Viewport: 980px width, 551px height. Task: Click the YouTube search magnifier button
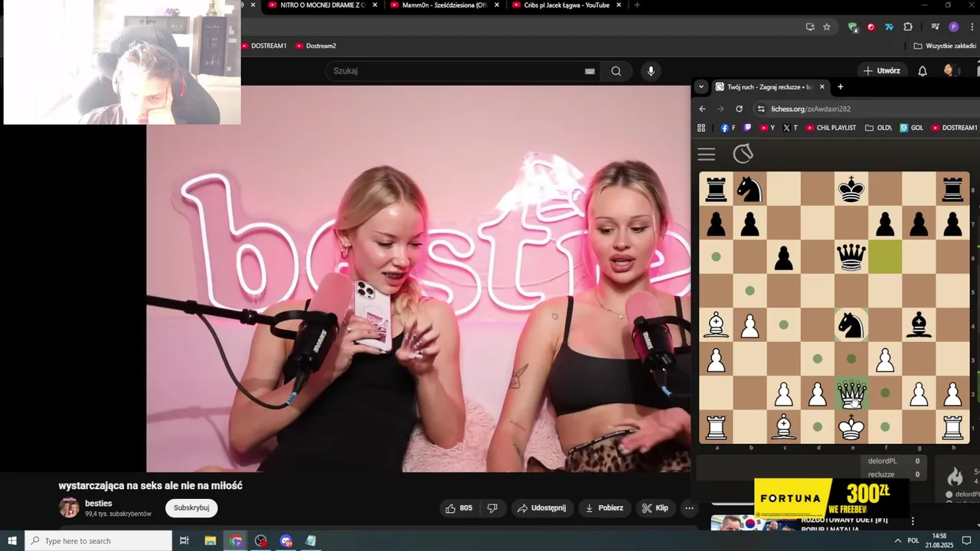click(616, 71)
